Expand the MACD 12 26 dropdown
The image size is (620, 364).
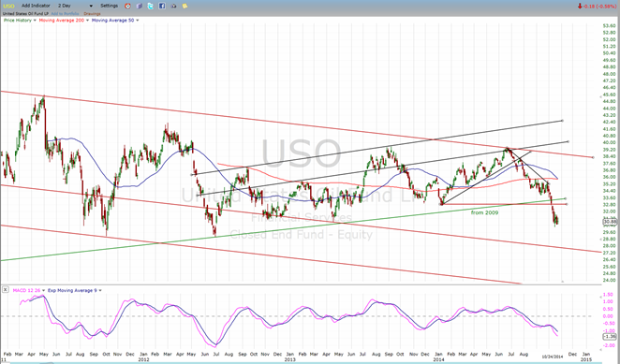pos(43,290)
